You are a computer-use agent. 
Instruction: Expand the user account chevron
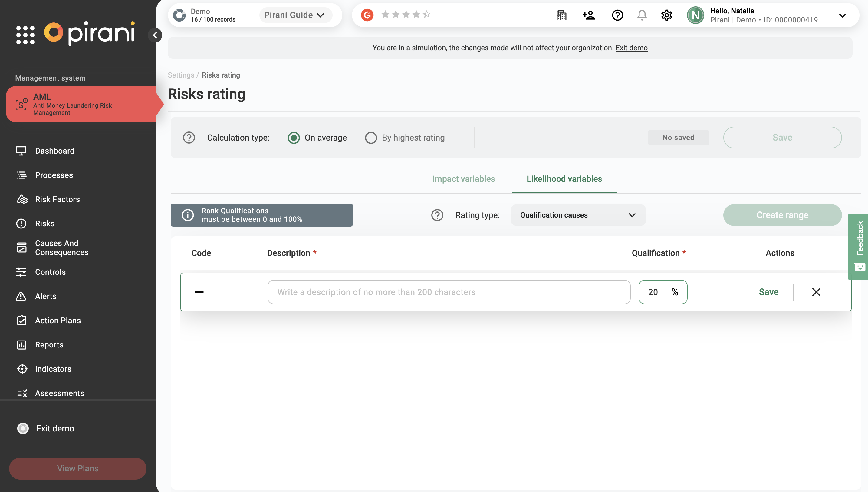[x=842, y=15]
